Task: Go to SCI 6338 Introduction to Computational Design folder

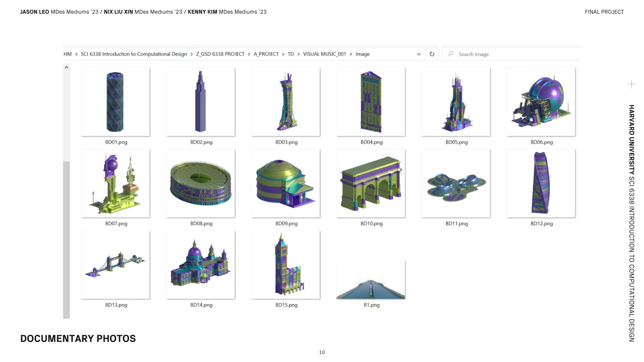Action: tap(134, 54)
